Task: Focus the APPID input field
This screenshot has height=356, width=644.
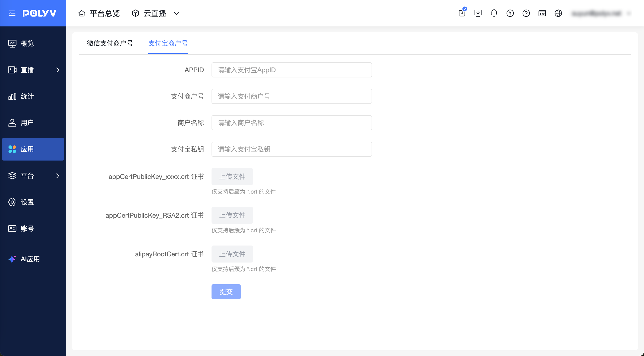Action: pyautogui.click(x=292, y=70)
